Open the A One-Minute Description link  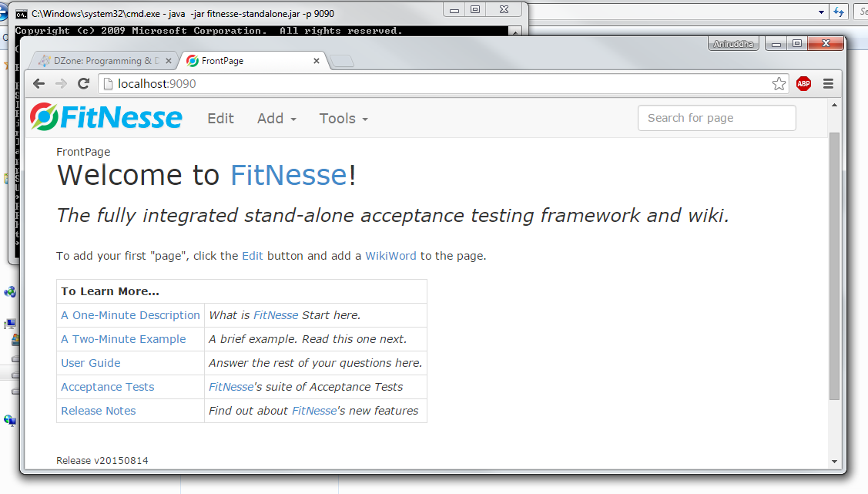tap(130, 315)
